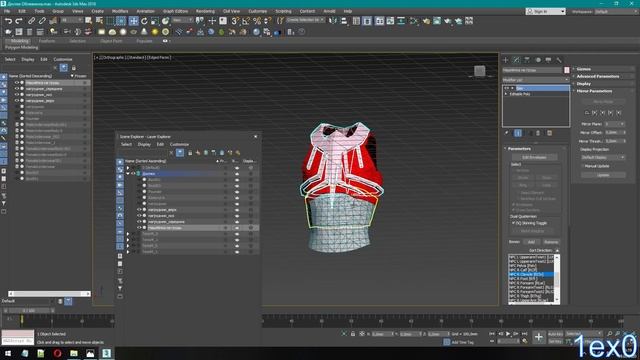Screen dimensions: 640x360
Task: Click the Redo arrow icon
Action: pyautogui.click(x=19, y=21)
